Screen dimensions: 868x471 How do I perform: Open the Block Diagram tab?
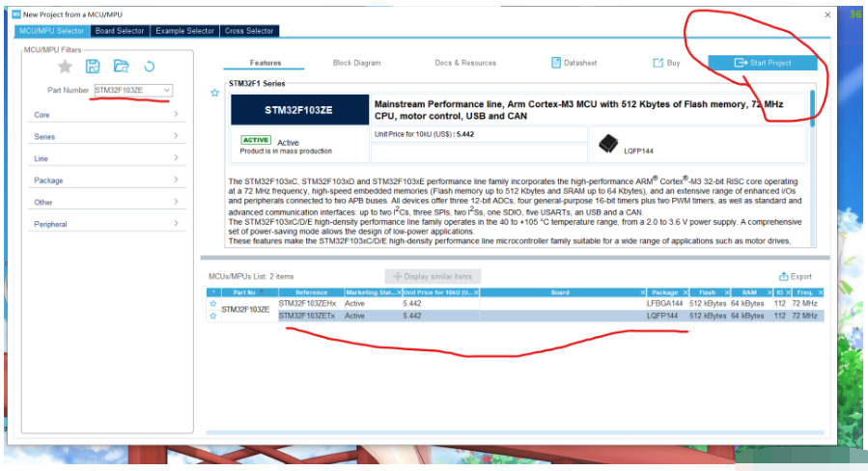pos(357,63)
